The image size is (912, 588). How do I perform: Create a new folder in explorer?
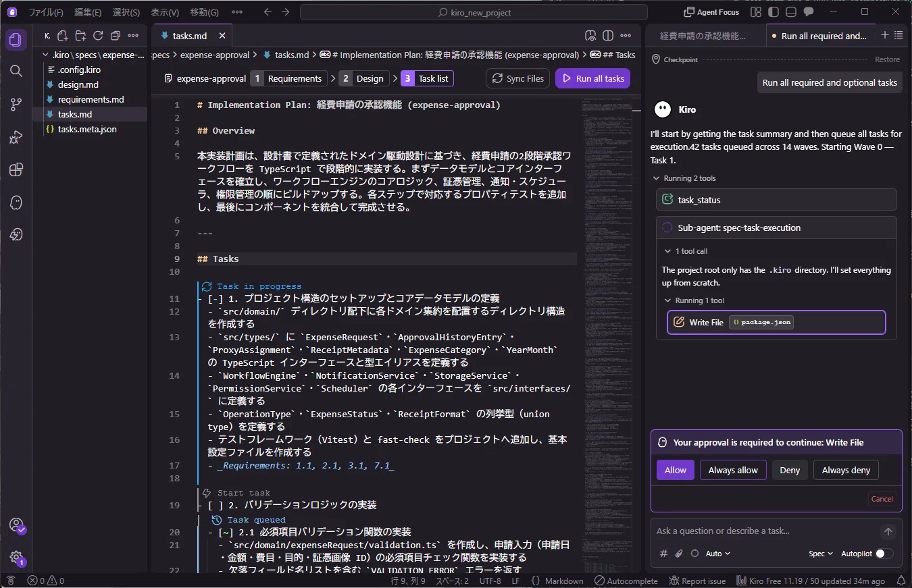click(80, 36)
